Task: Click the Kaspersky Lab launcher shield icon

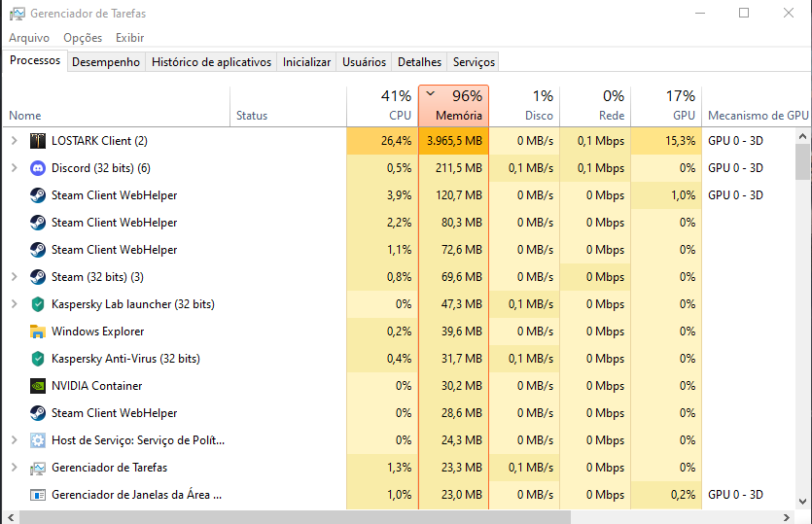Action: point(38,304)
